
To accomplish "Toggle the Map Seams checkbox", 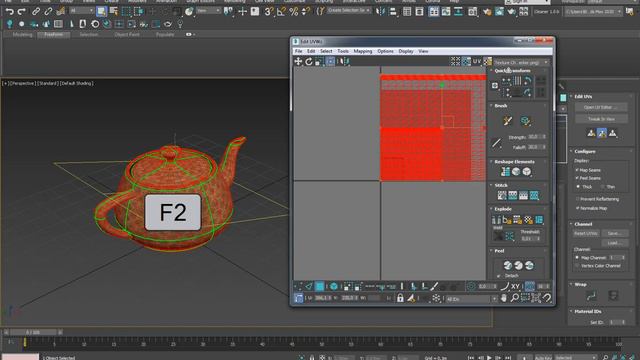I will pyautogui.click(x=577, y=170).
